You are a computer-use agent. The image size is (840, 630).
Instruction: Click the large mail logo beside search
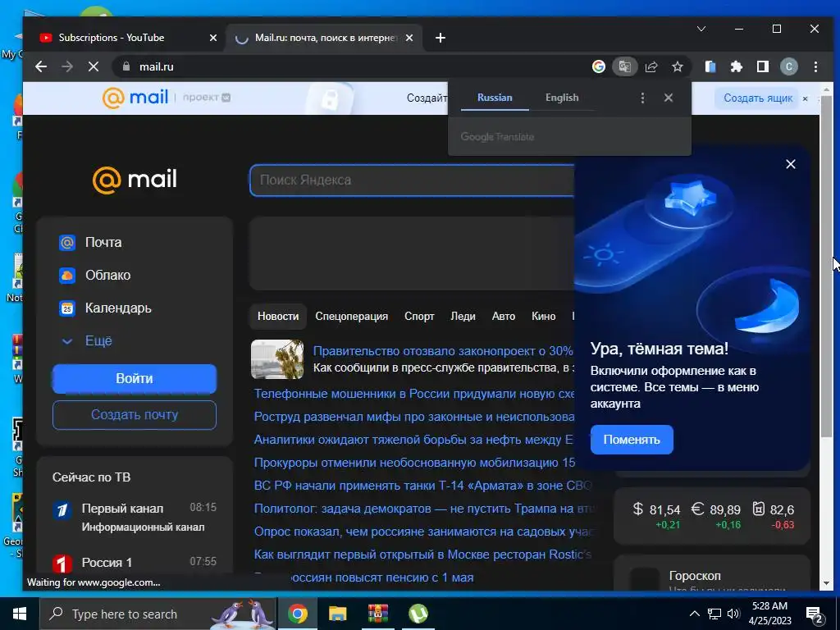click(x=135, y=180)
